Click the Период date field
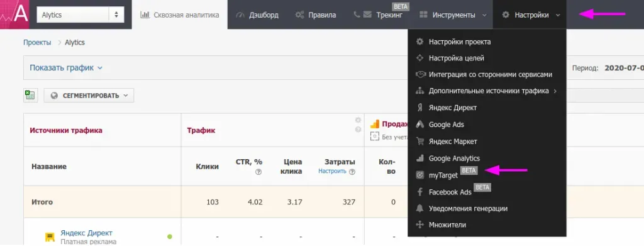644x246 pixels. [625, 68]
